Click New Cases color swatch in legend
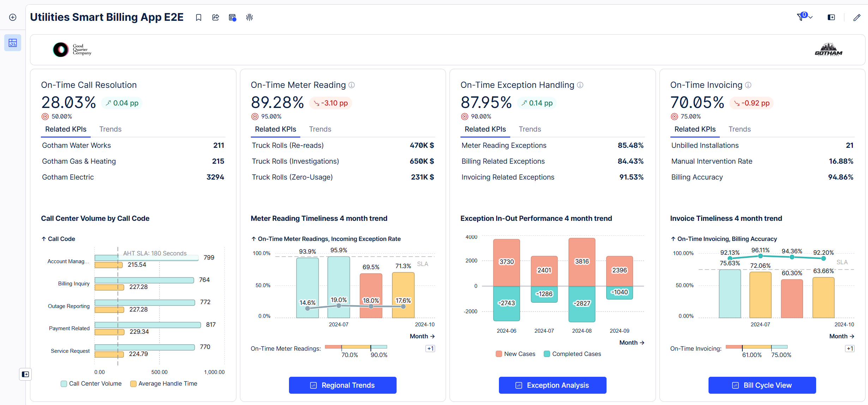The width and height of the screenshot is (868, 405). [499, 354]
